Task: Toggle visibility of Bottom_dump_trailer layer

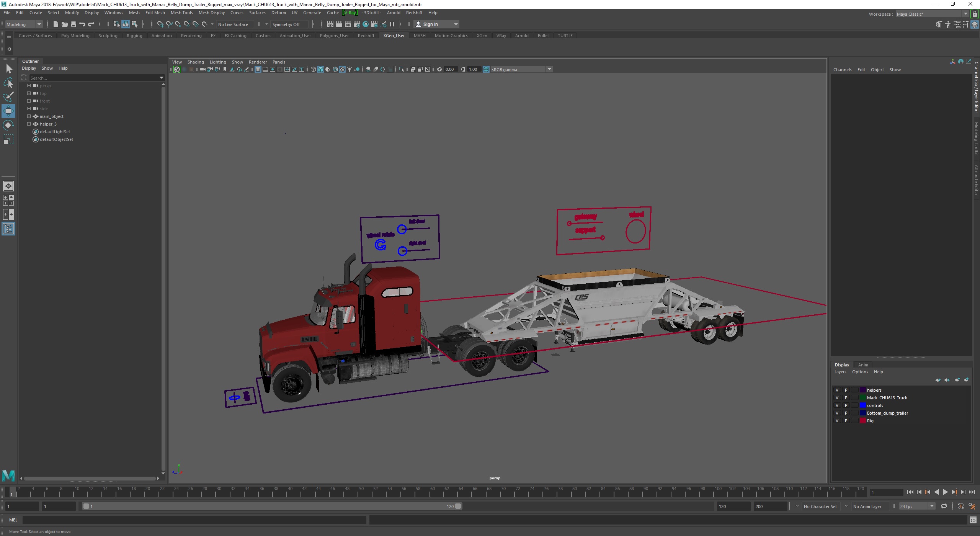Action: tap(837, 413)
